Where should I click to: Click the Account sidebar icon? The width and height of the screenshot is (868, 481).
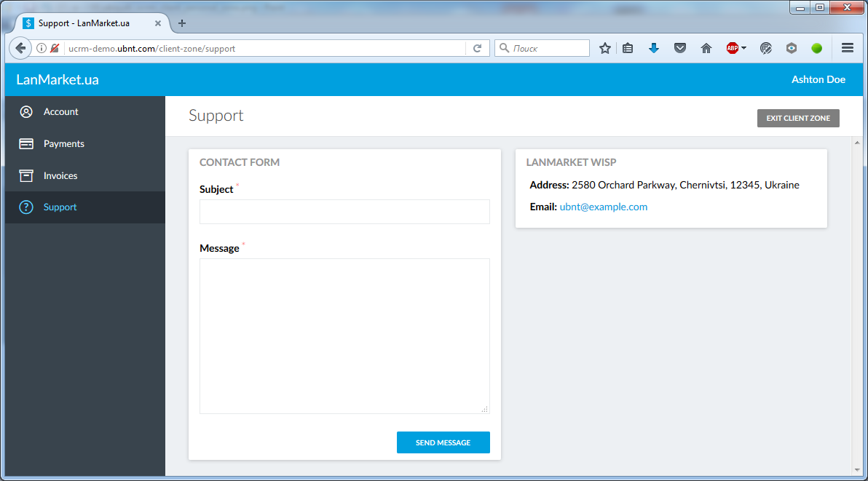(26, 112)
